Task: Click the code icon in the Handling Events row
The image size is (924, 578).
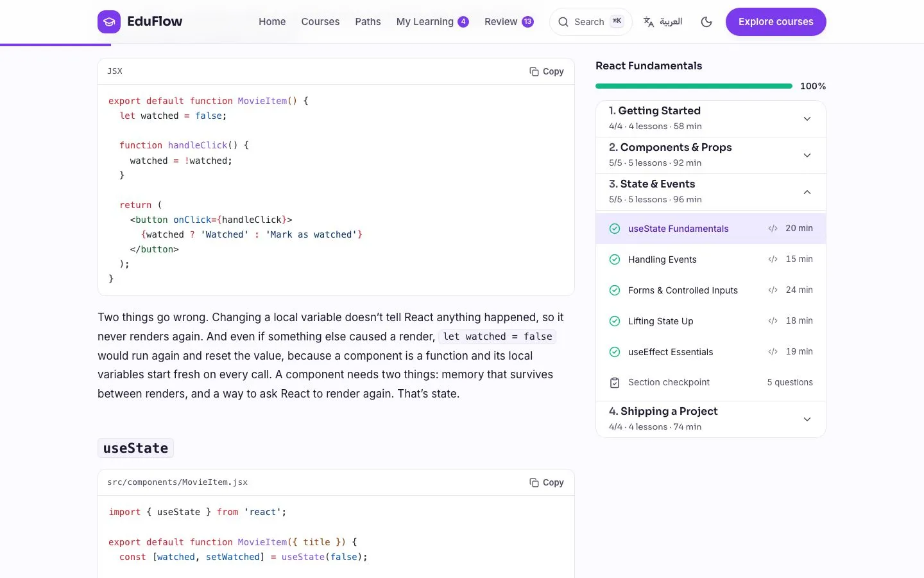Action: [x=773, y=259]
